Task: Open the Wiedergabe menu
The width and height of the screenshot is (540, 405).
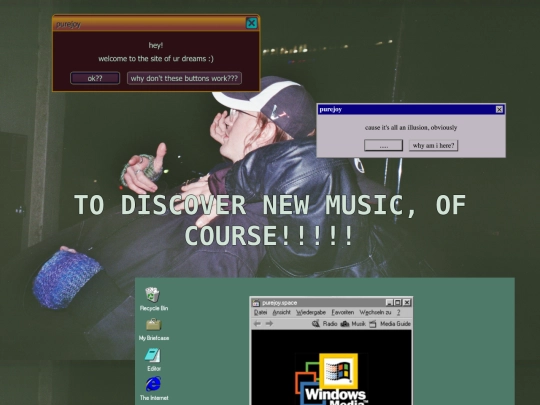Action: [311, 312]
